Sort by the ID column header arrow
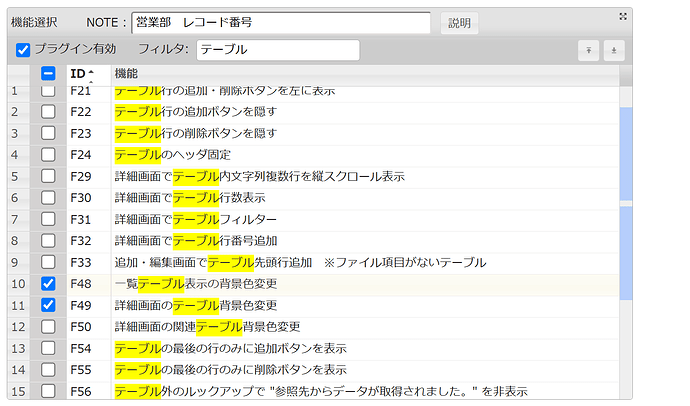Viewport: 690px width, 406px height. (91, 73)
